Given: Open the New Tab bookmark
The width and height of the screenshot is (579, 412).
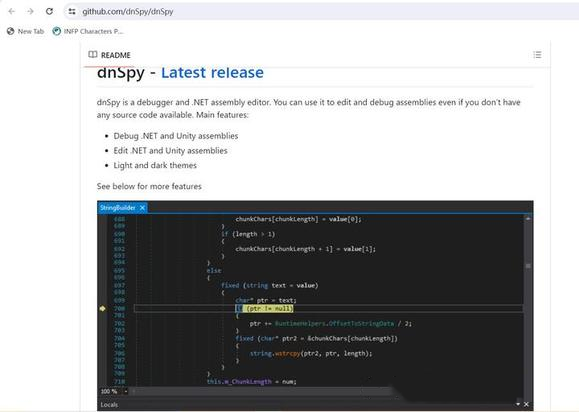Looking at the screenshot, I should pyautogui.click(x=25, y=31).
